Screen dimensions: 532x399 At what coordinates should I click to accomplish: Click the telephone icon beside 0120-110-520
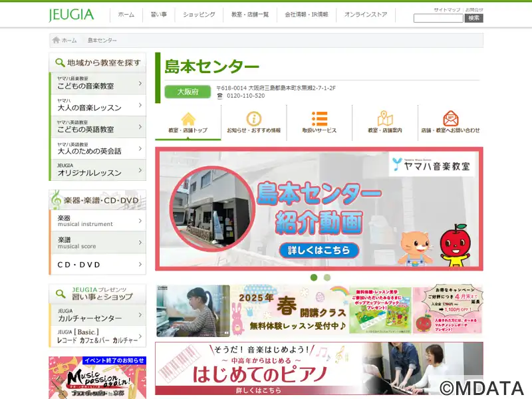pyautogui.click(x=220, y=96)
